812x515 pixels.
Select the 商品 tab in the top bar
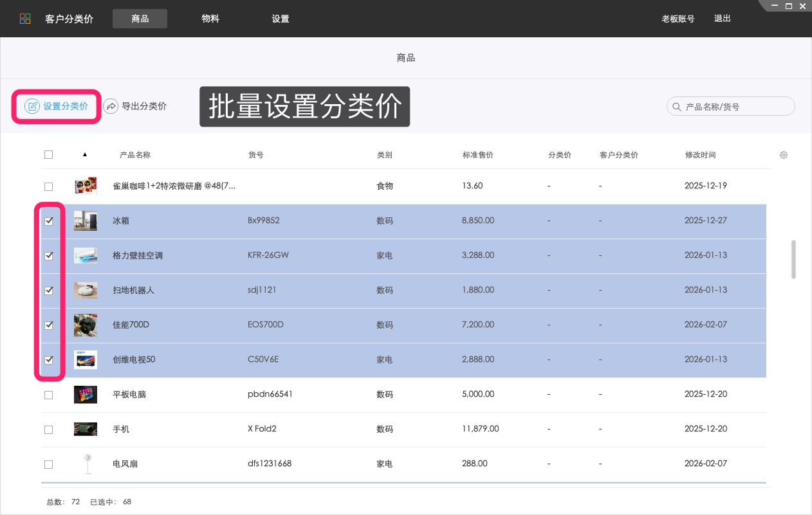[x=140, y=19]
